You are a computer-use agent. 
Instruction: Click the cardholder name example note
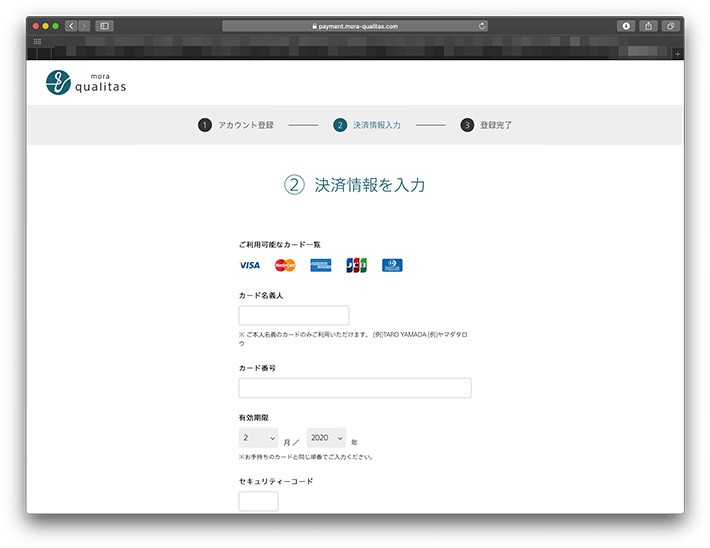[353, 339]
